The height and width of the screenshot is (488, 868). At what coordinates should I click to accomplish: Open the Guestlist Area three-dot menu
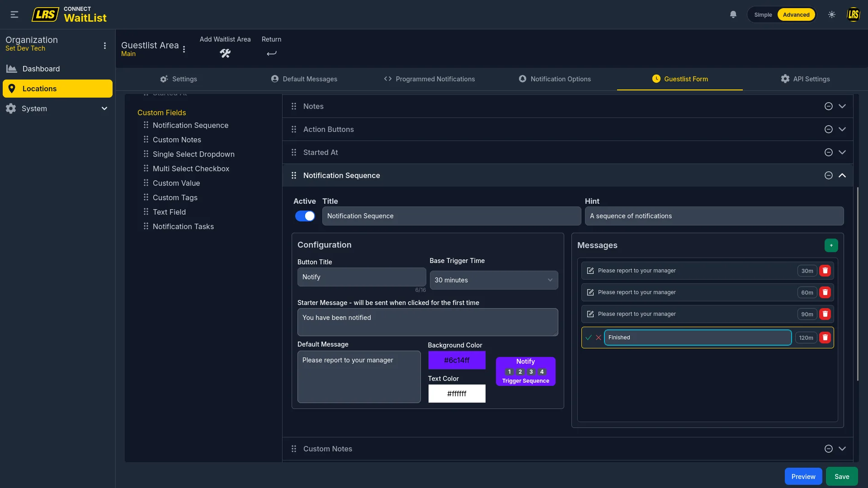coord(184,49)
